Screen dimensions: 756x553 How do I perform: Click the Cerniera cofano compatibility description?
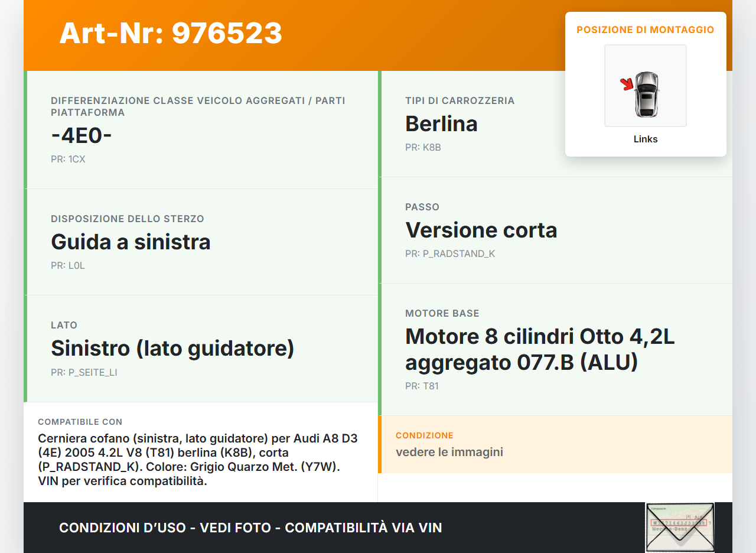[198, 460]
